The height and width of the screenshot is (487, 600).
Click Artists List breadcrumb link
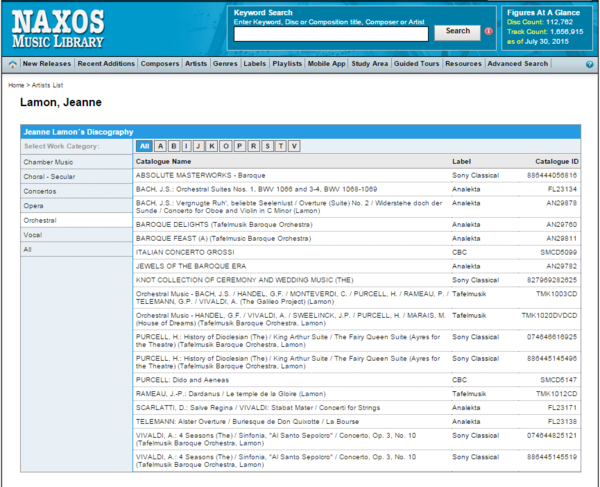point(51,86)
